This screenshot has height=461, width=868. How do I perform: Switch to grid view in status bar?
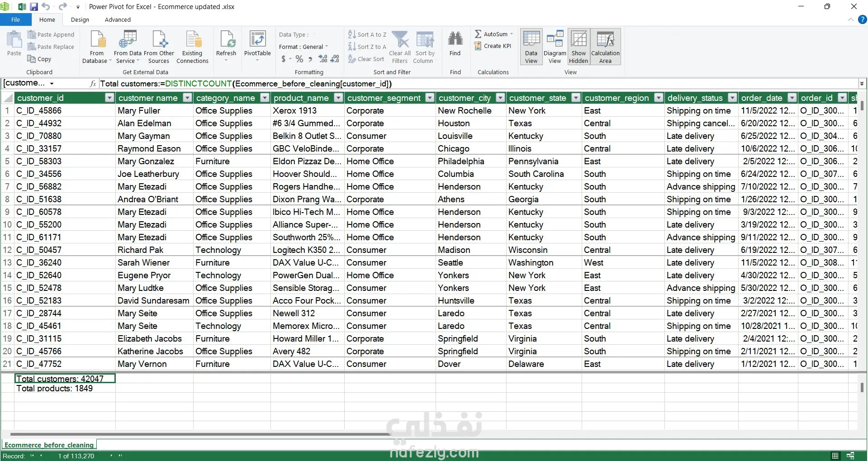[835, 456]
